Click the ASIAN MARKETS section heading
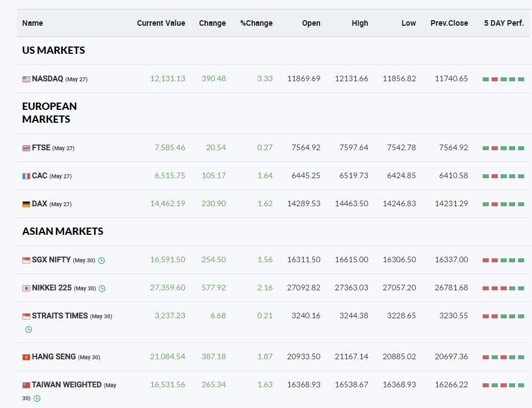Image resolution: width=532 pixels, height=408 pixels. (x=63, y=231)
